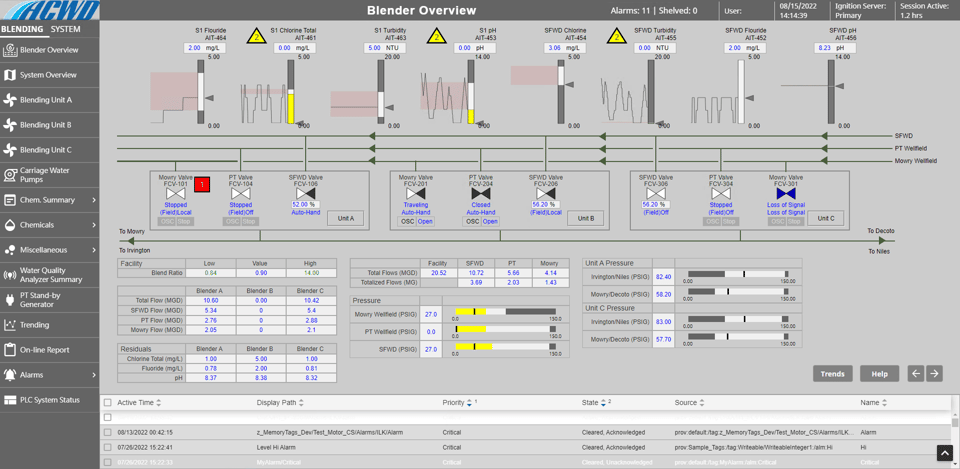Click the FCV-201 Mowry valve symbol
Screen dimensions: 960x469
pos(416,193)
